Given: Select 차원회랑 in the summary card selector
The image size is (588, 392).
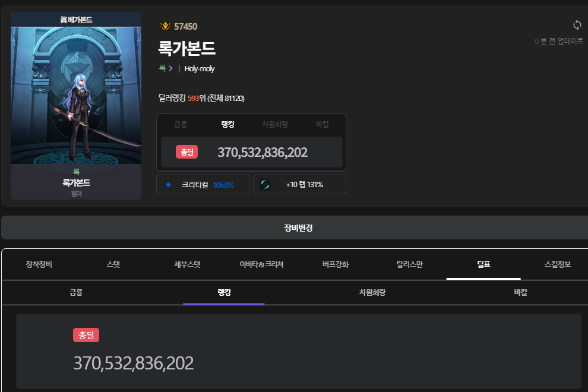Looking at the screenshot, I should (x=275, y=124).
